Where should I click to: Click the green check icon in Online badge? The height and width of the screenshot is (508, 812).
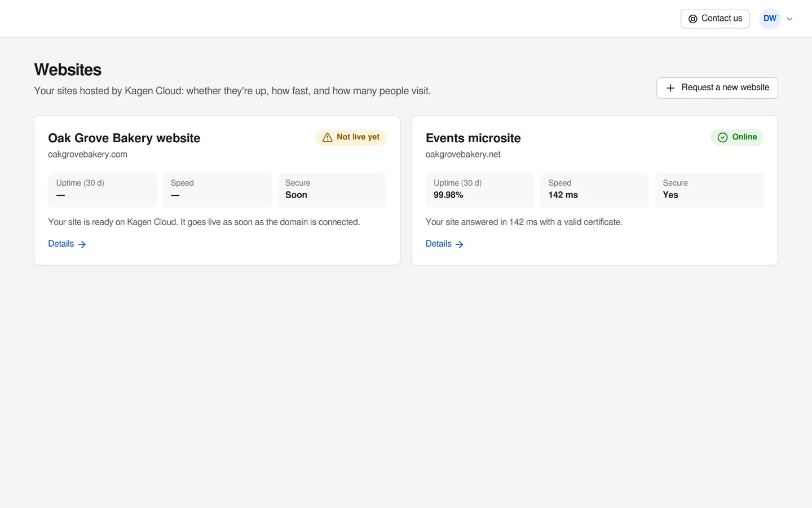click(722, 137)
